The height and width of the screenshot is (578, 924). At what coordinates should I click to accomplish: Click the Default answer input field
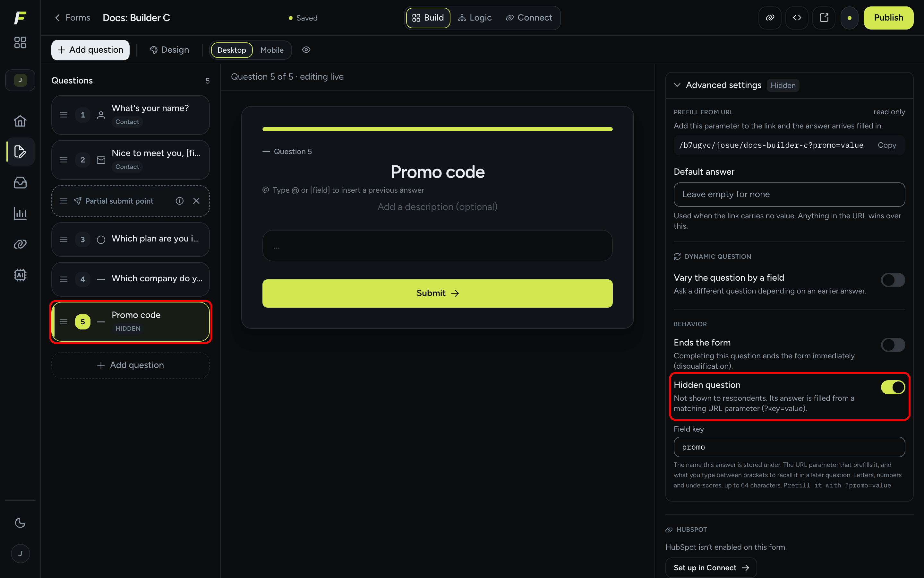click(789, 194)
